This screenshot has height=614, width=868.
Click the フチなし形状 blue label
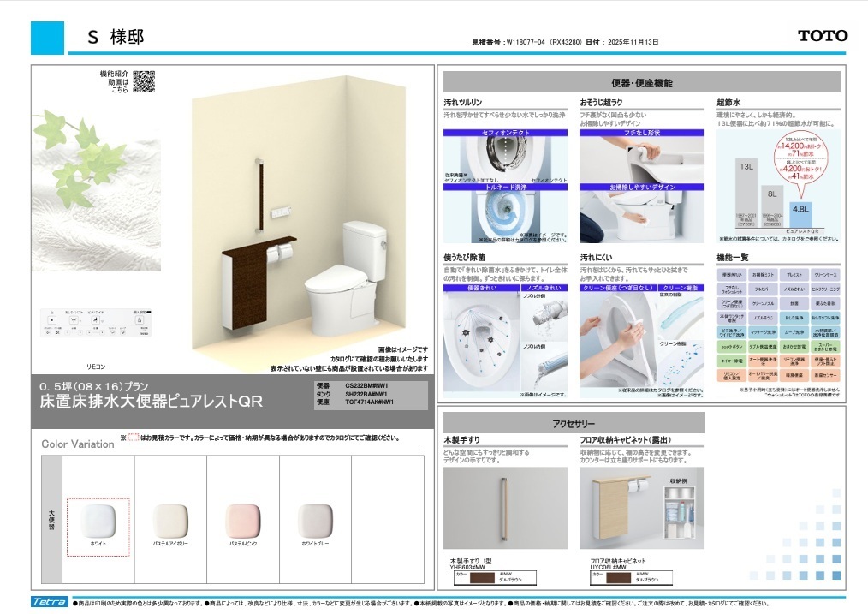tap(641, 133)
